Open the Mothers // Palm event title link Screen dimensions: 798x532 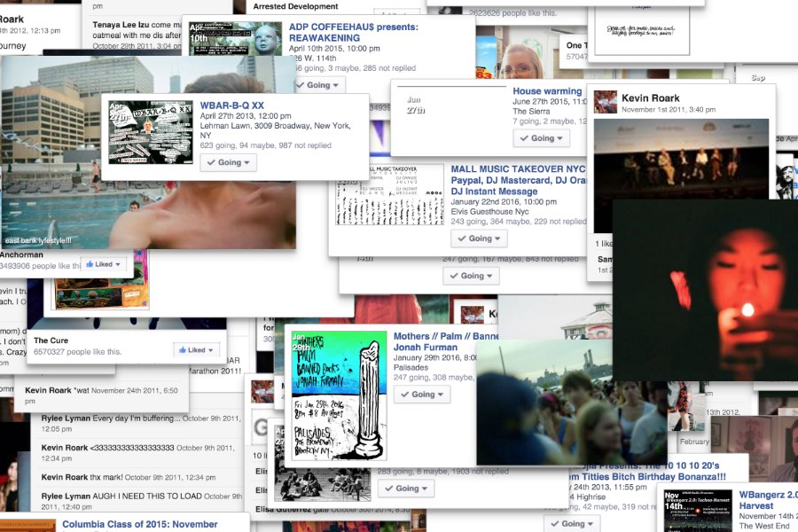pos(446,341)
